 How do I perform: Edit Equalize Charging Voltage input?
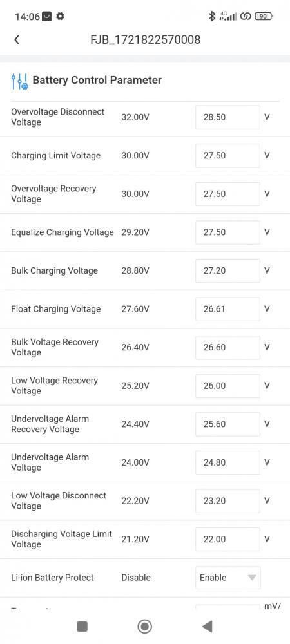[x=227, y=232]
